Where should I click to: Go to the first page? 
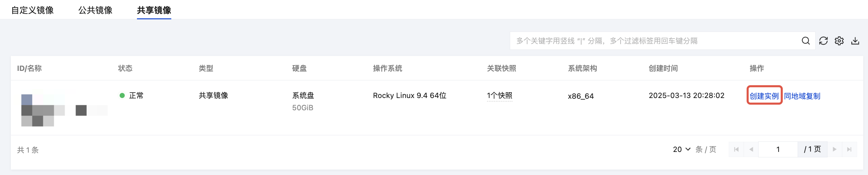pos(736,150)
